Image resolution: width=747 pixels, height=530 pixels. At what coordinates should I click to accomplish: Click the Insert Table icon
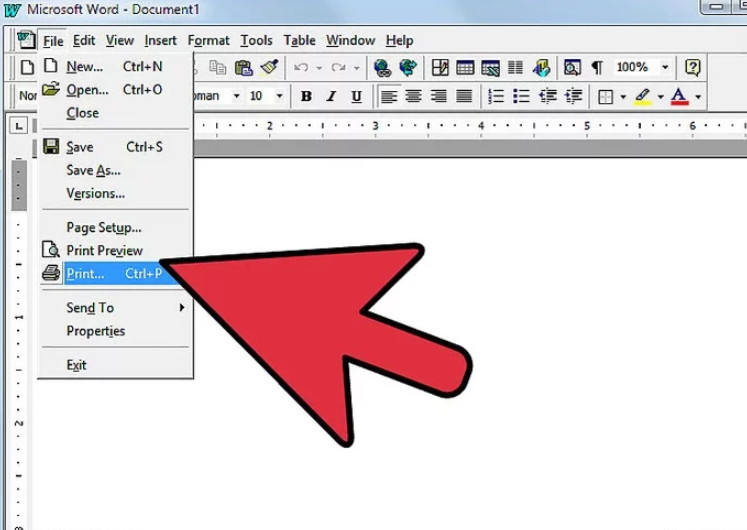point(465,68)
